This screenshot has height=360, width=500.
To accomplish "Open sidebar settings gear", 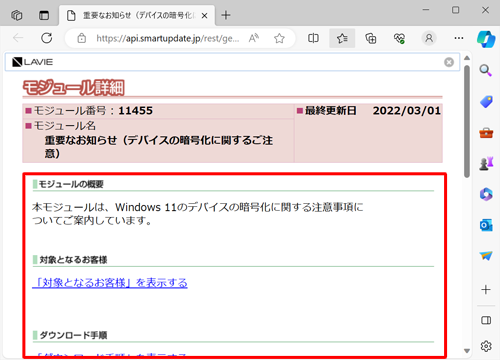I will [486, 346].
